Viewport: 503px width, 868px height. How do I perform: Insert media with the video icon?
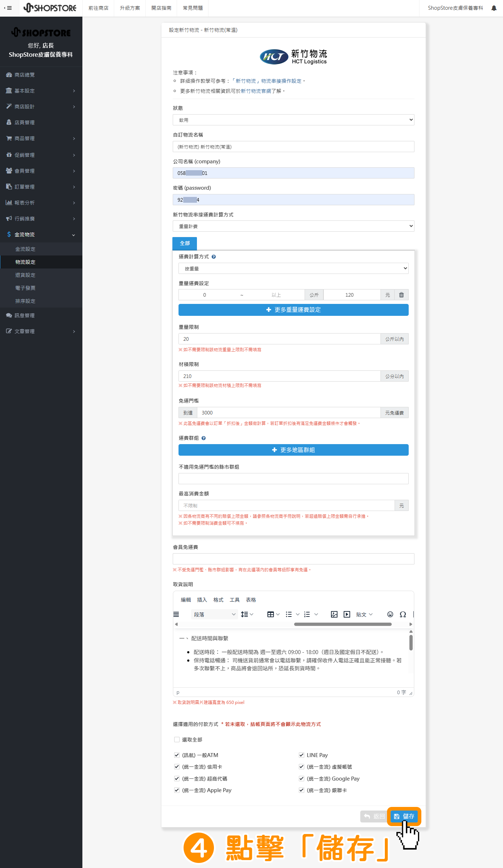pos(347,614)
